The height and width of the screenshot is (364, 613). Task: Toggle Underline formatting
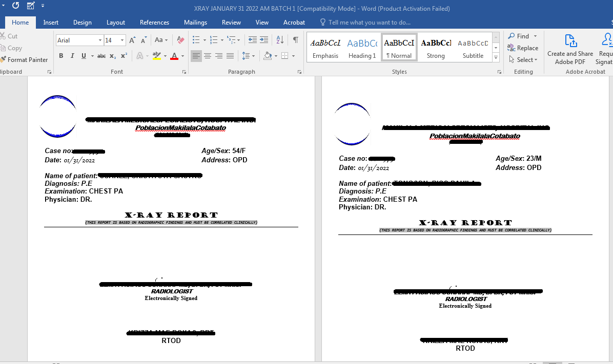(84, 56)
